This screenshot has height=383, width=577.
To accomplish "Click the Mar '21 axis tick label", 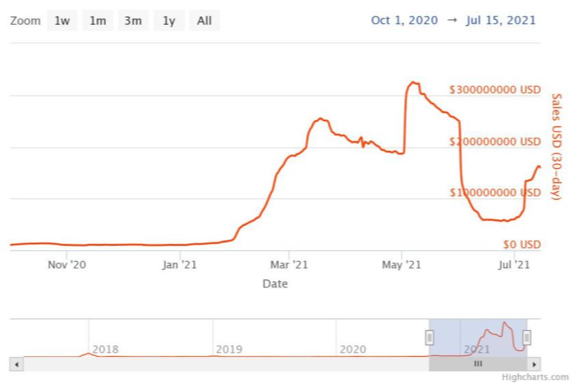I will pyautogui.click(x=289, y=265).
